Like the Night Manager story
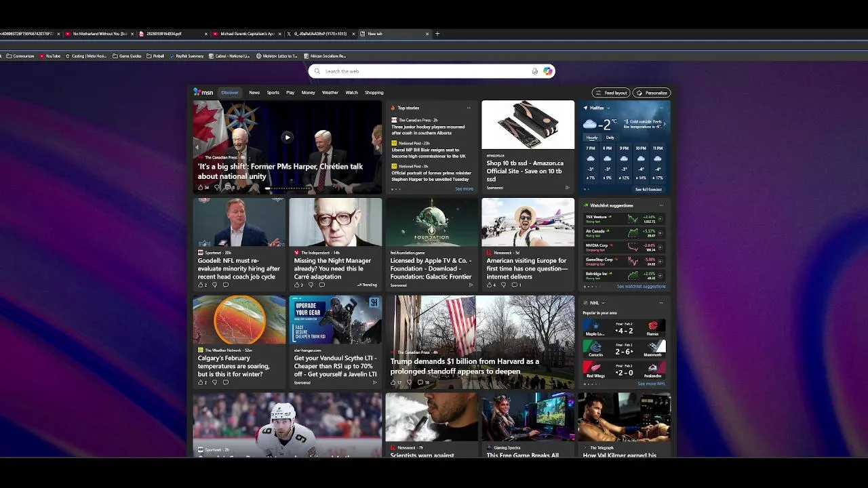The image size is (868, 488). [297, 285]
